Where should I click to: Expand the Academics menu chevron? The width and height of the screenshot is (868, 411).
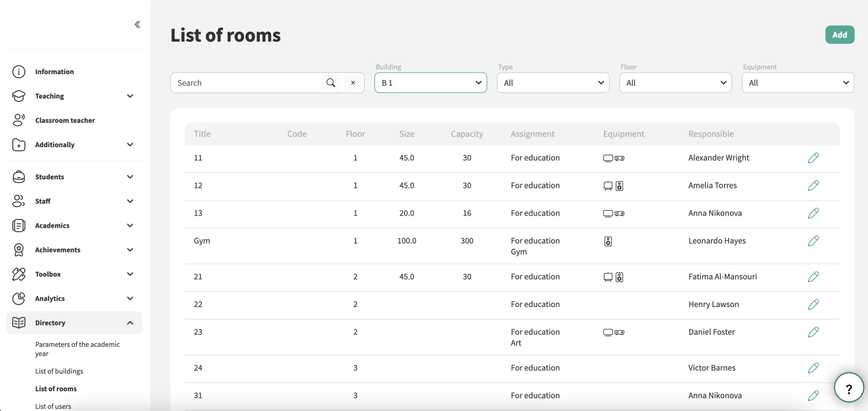tap(130, 225)
